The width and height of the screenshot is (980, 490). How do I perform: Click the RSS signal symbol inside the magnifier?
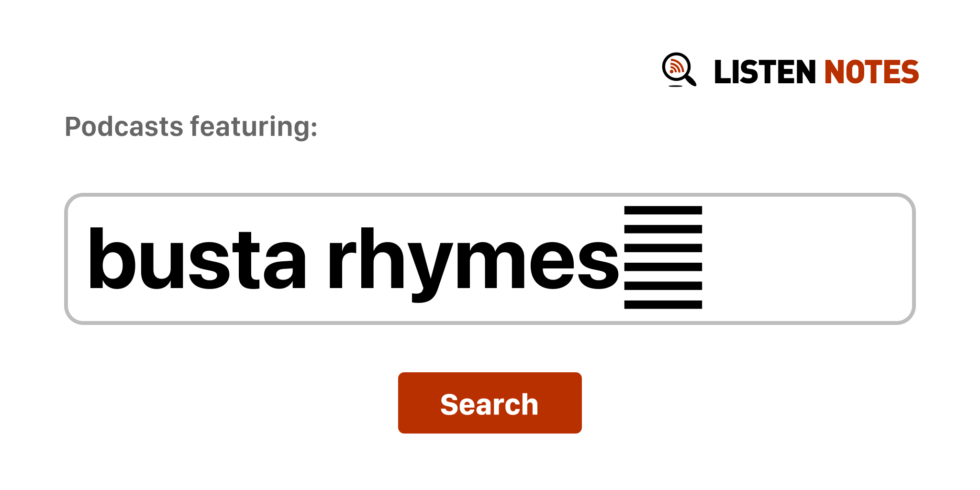pos(676,67)
